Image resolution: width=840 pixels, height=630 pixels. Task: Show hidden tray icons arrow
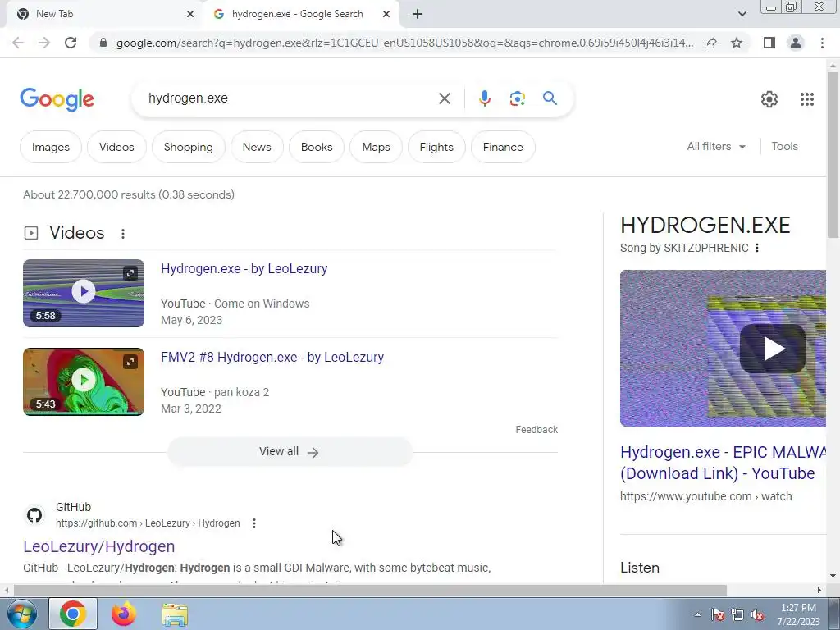697,614
